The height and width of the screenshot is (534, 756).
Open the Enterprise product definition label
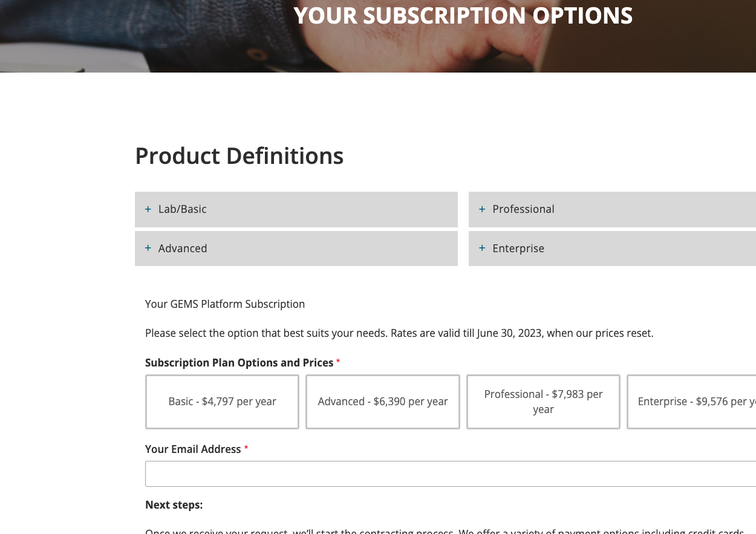click(518, 249)
